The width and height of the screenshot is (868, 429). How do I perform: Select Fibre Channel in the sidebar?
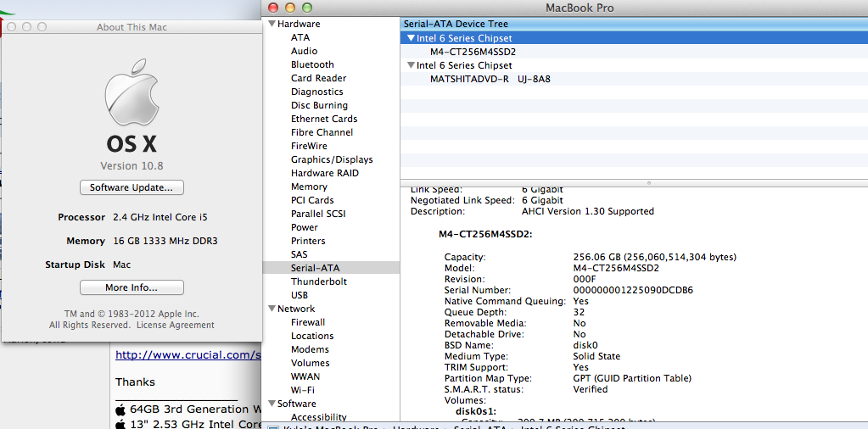pyautogui.click(x=322, y=132)
